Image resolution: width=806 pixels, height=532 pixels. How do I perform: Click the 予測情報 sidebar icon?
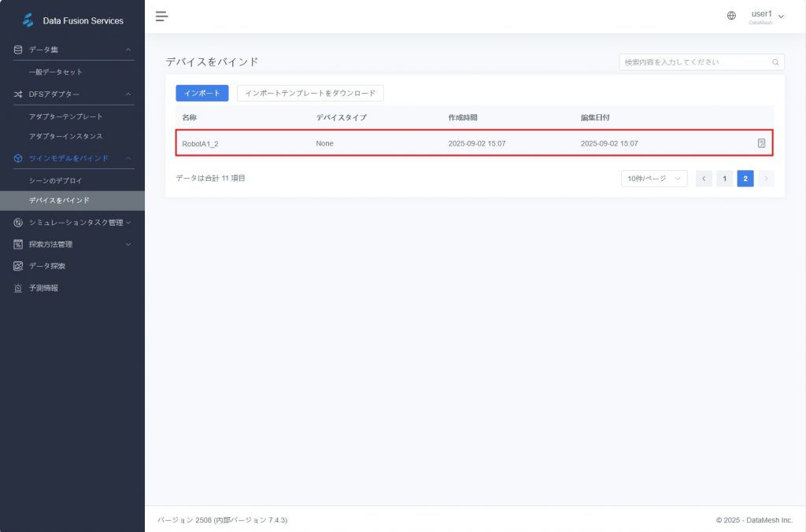(x=18, y=288)
